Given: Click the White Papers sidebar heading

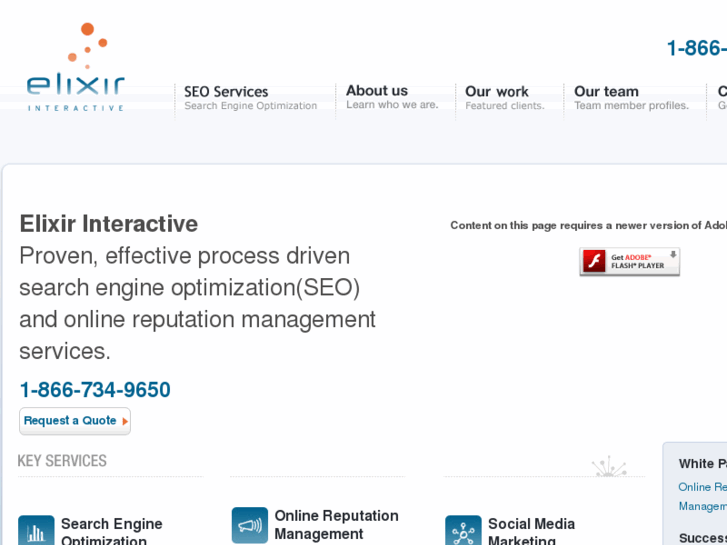Looking at the screenshot, I should click(702, 463).
